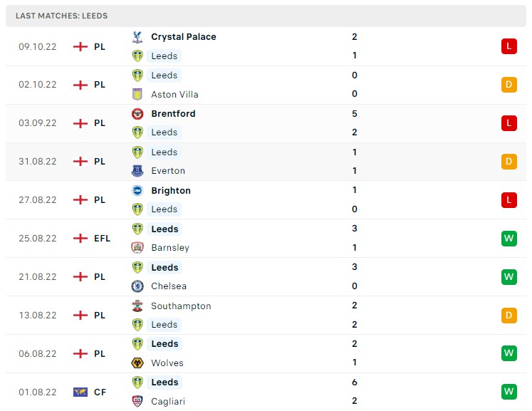The image size is (532, 411).
Task: Click the green W badge for Chelsea match
Action: 508,276
